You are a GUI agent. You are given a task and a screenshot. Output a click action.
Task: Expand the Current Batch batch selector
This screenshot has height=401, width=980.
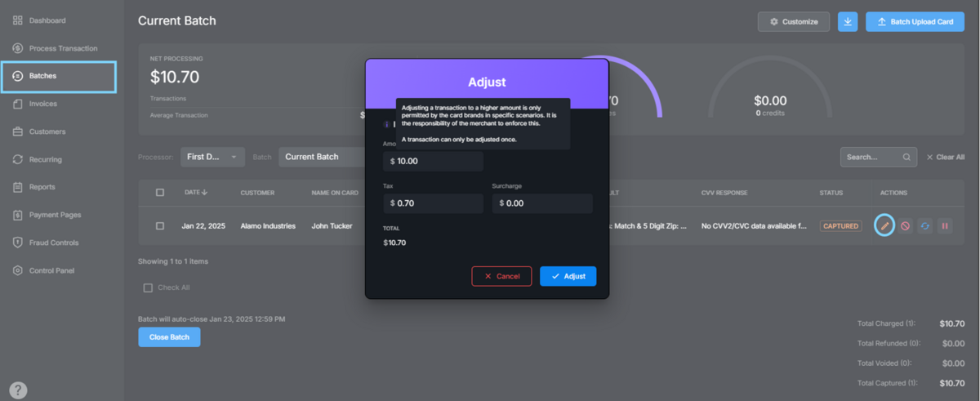[x=321, y=157]
